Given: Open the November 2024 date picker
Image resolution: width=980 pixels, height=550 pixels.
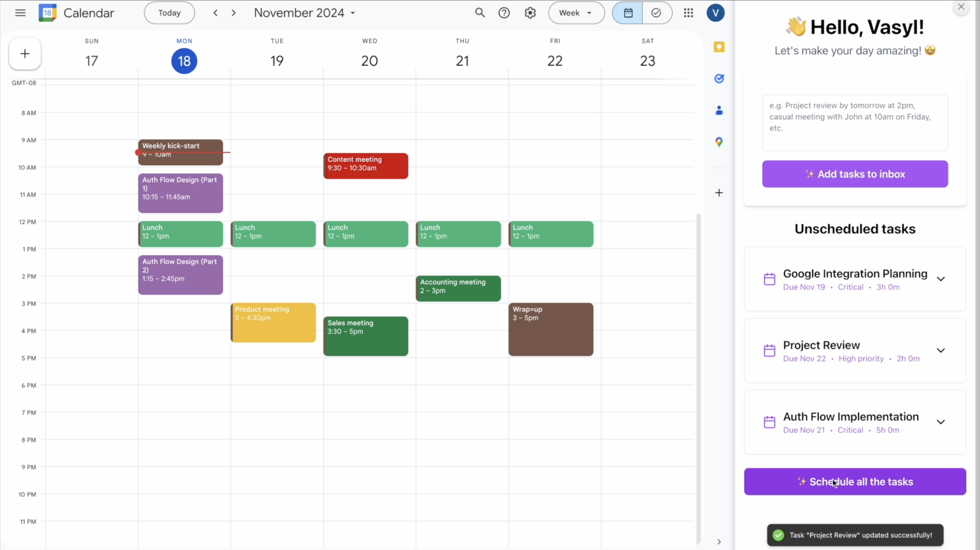Looking at the screenshot, I should point(304,13).
